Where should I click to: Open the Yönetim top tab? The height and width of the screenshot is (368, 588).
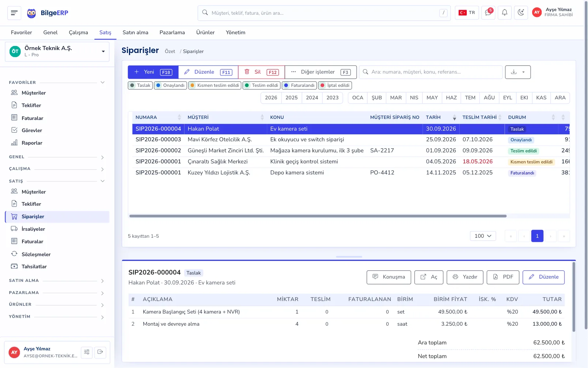click(236, 32)
